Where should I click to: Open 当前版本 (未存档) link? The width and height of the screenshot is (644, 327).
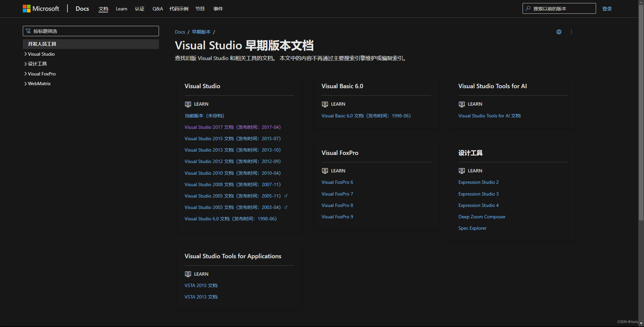pos(204,116)
